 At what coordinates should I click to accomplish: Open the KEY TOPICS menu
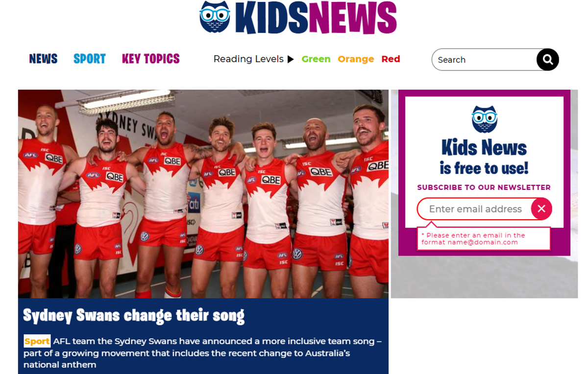click(x=151, y=59)
